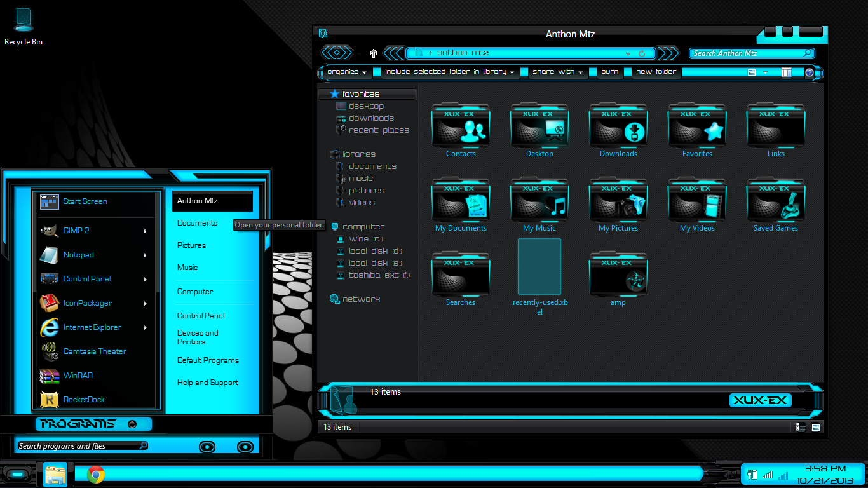This screenshot has width=868, height=488.
Task: Expand the Organize dropdown
Action: (x=346, y=72)
